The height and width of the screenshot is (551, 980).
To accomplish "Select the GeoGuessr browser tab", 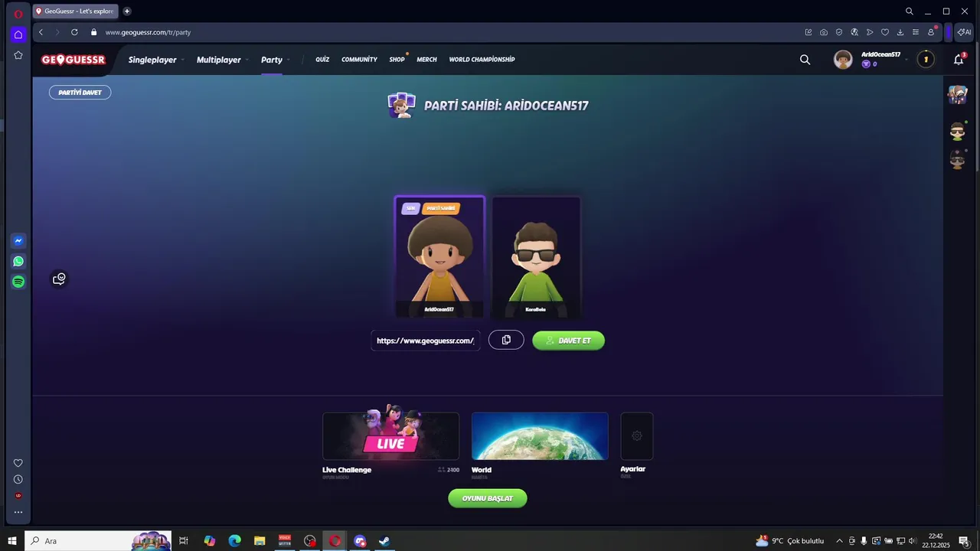I will point(75,11).
